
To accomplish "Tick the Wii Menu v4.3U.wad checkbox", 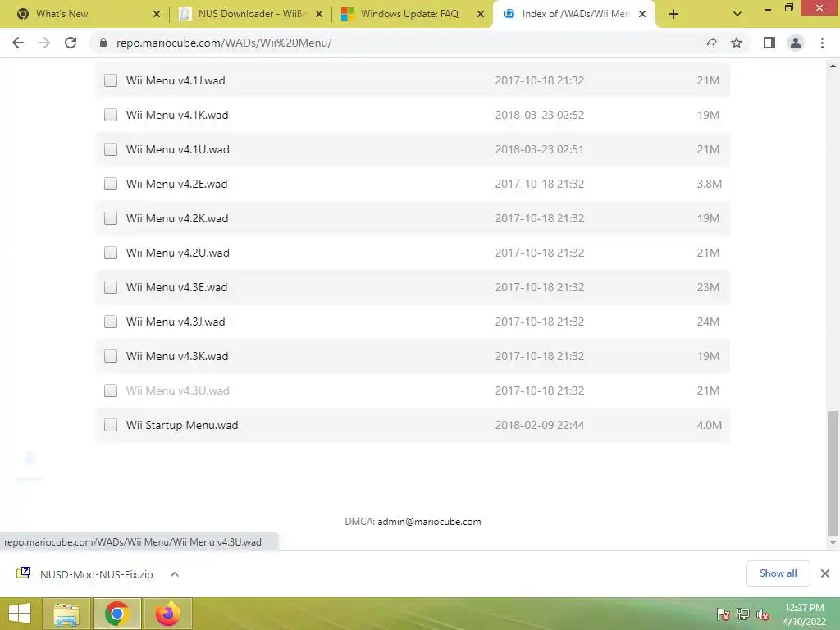I will pyautogui.click(x=111, y=390).
